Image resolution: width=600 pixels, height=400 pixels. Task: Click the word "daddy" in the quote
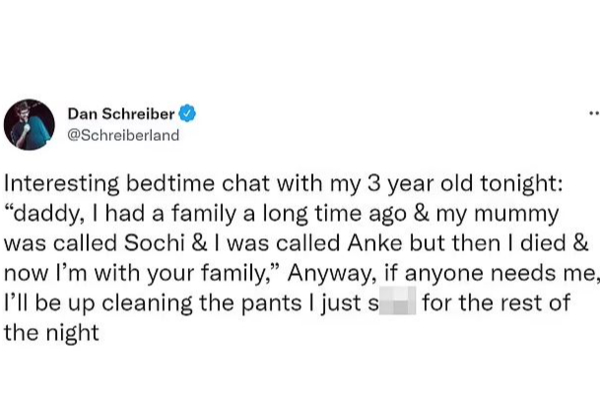coord(49,214)
